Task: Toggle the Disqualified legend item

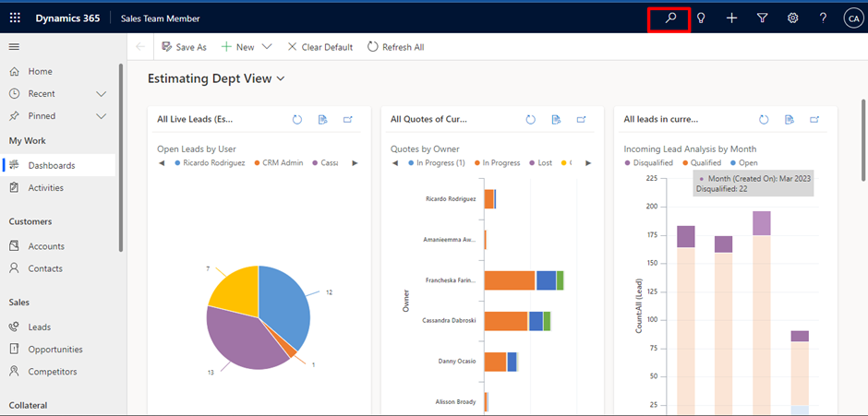Action: coord(648,163)
